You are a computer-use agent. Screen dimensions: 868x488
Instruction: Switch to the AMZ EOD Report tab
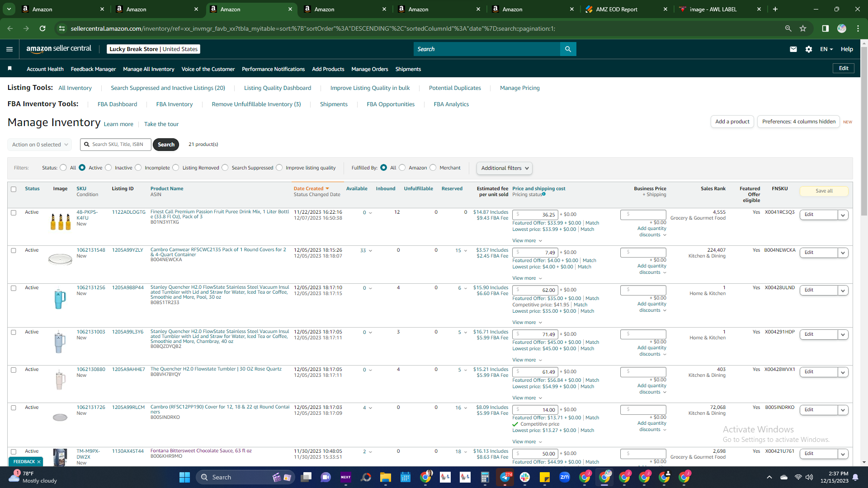point(627,9)
